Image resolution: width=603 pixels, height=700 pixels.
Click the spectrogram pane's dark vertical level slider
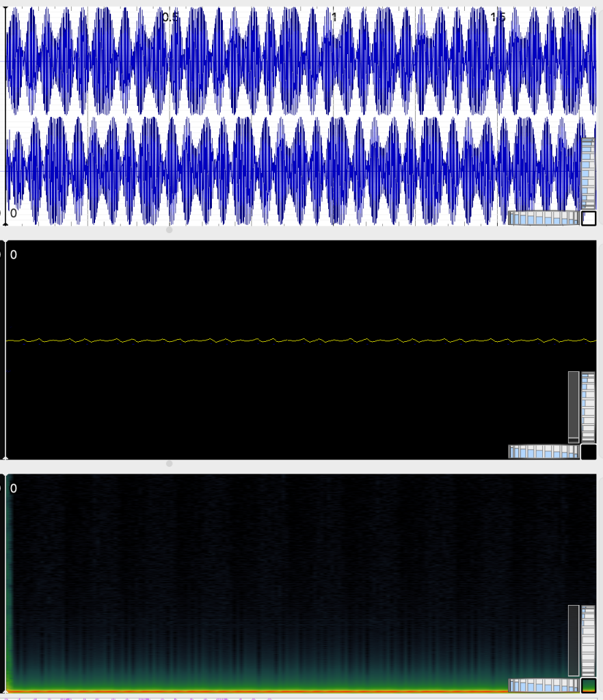click(x=574, y=641)
